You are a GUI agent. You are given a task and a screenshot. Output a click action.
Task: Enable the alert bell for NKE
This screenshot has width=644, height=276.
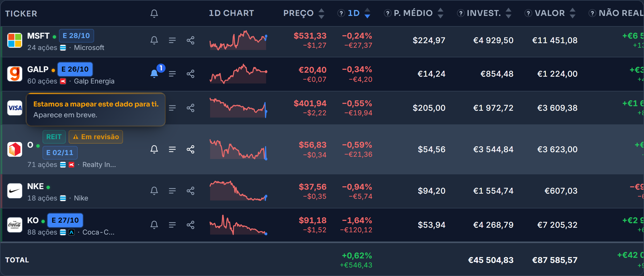pos(154,191)
